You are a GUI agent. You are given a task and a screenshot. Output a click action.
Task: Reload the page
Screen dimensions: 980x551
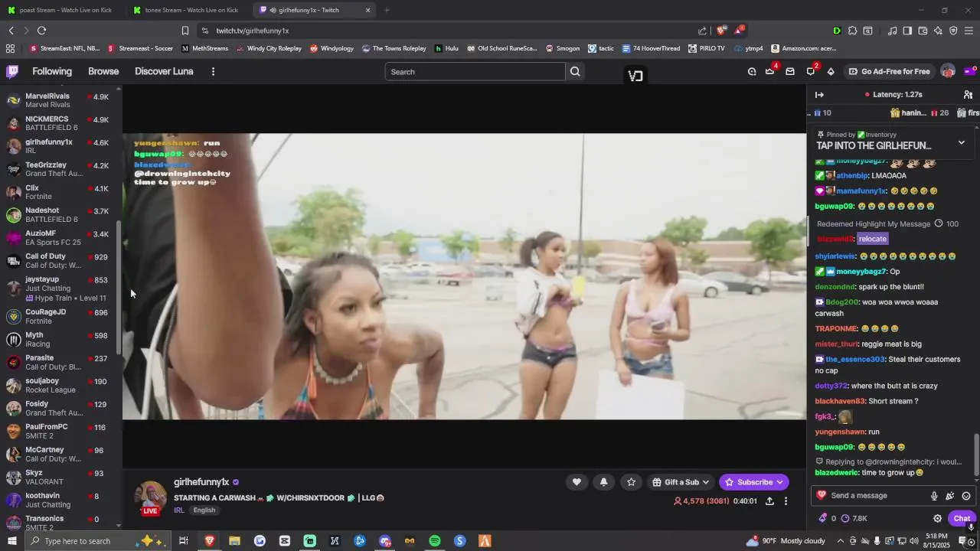click(41, 31)
